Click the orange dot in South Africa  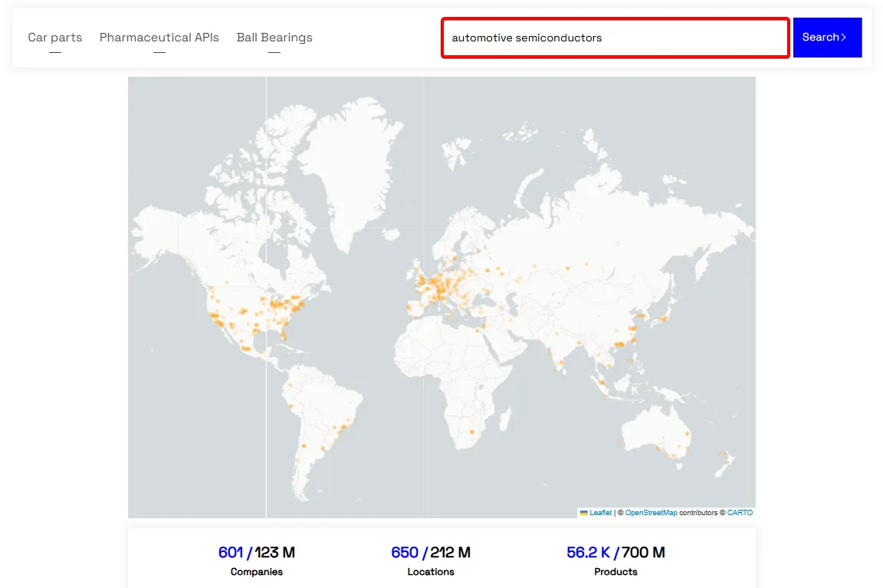click(x=472, y=432)
